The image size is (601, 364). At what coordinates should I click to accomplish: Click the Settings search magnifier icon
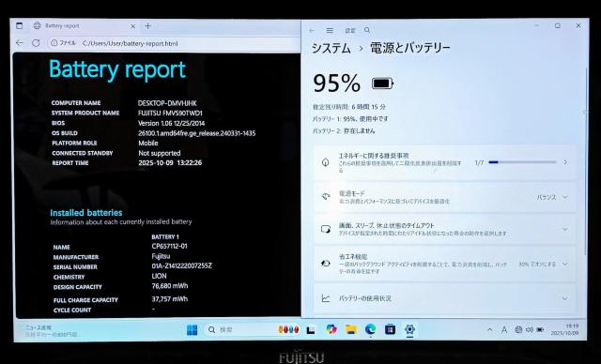click(x=367, y=30)
